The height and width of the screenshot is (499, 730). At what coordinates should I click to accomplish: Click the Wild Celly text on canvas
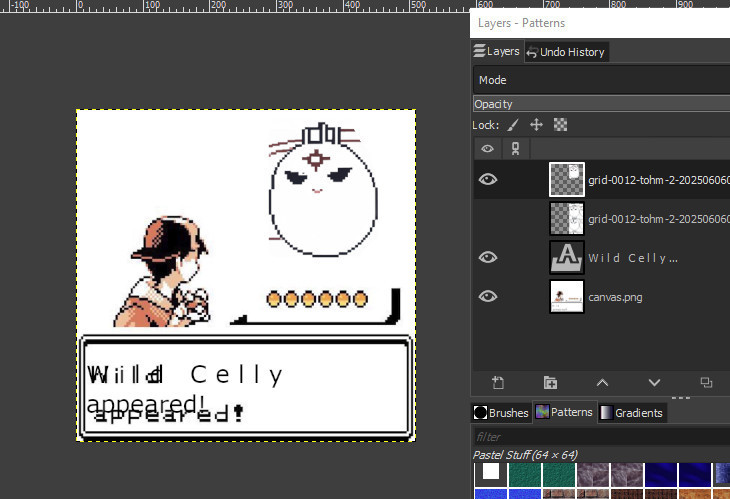tap(185, 375)
